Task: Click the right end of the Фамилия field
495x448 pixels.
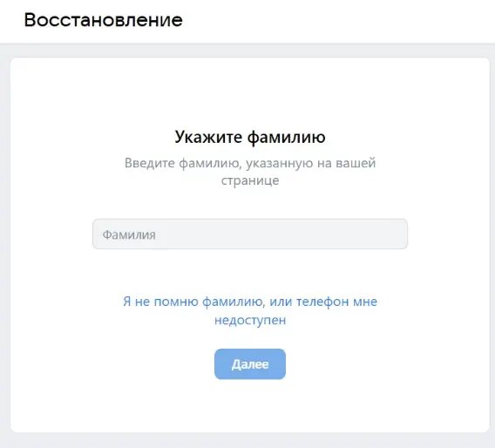Action: tap(391, 234)
